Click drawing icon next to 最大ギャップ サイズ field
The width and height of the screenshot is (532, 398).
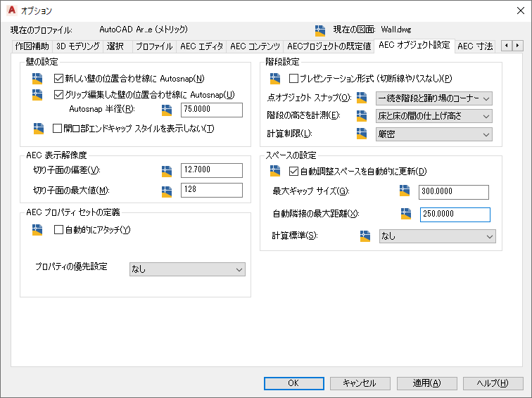[x=405, y=191]
